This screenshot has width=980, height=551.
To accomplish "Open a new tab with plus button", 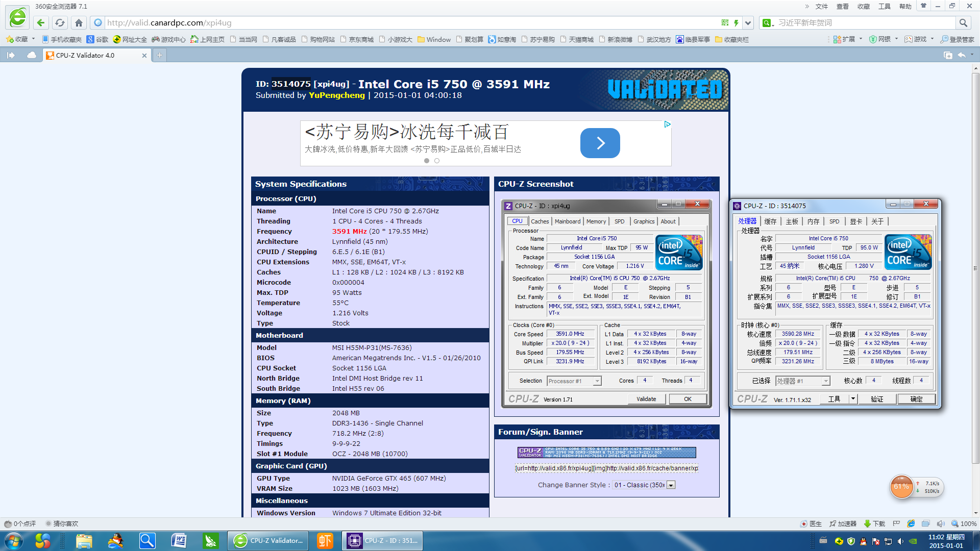I will point(160,55).
